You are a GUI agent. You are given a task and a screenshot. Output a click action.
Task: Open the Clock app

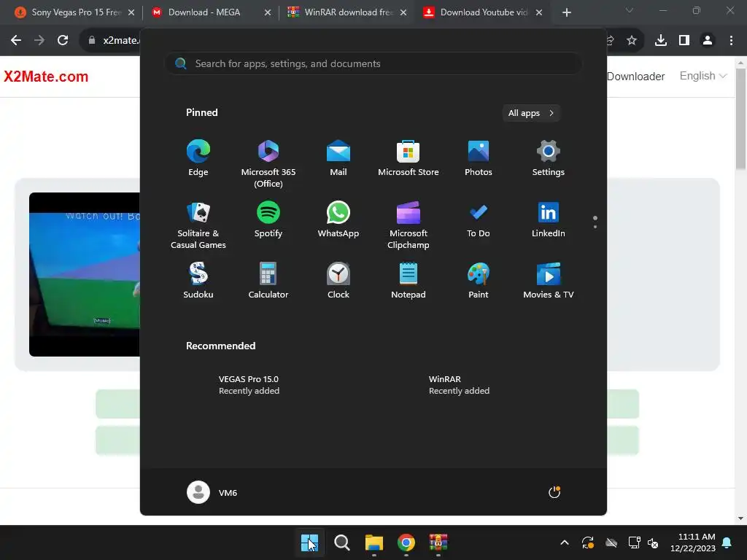pos(338,281)
